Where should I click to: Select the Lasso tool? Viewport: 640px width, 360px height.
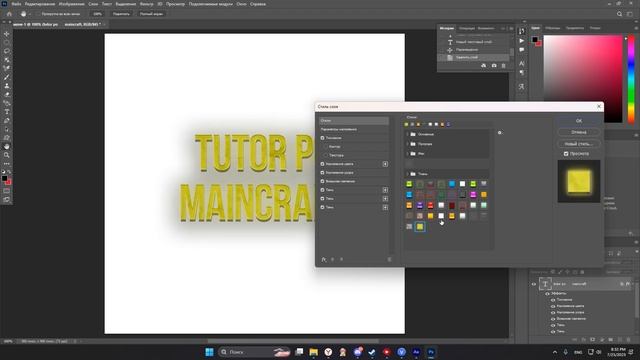pos(7,51)
